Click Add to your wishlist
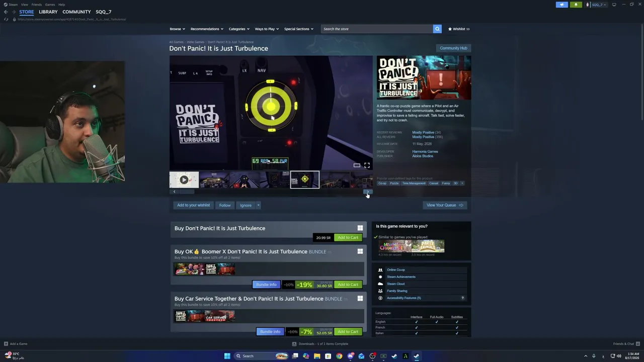This screenshot has height=362, width=644. tap(193, 205)
